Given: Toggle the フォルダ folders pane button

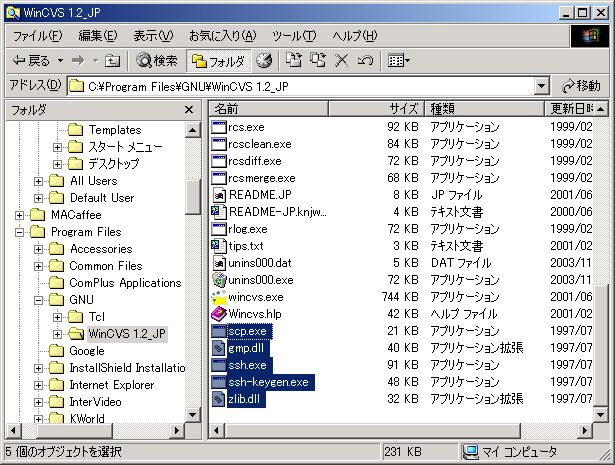Looking at the screenshot, I should tap(218, 61).
